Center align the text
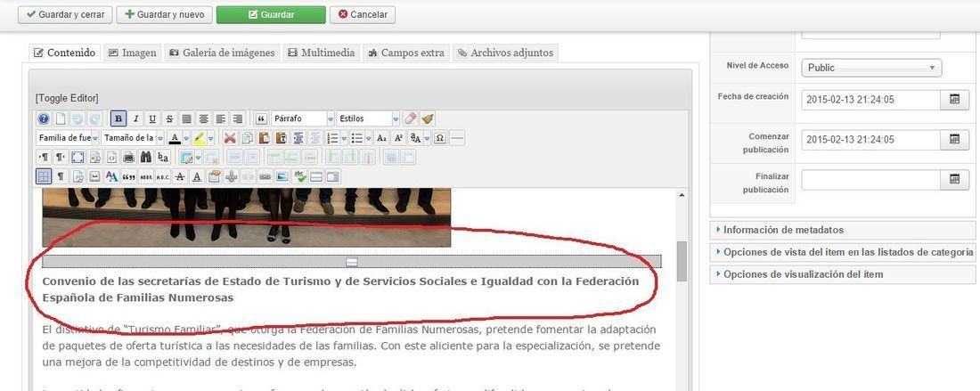The height and width of the screenshot is (391, 980). 204,118
